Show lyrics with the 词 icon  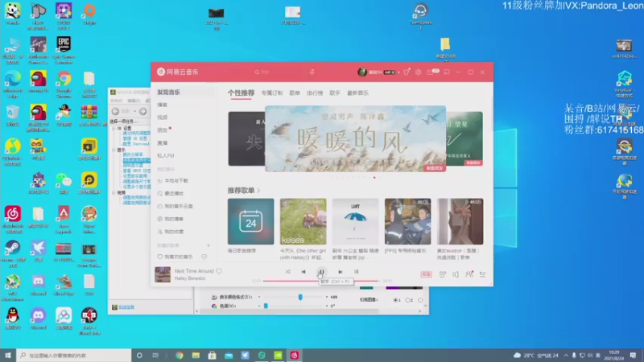point(356,272)
